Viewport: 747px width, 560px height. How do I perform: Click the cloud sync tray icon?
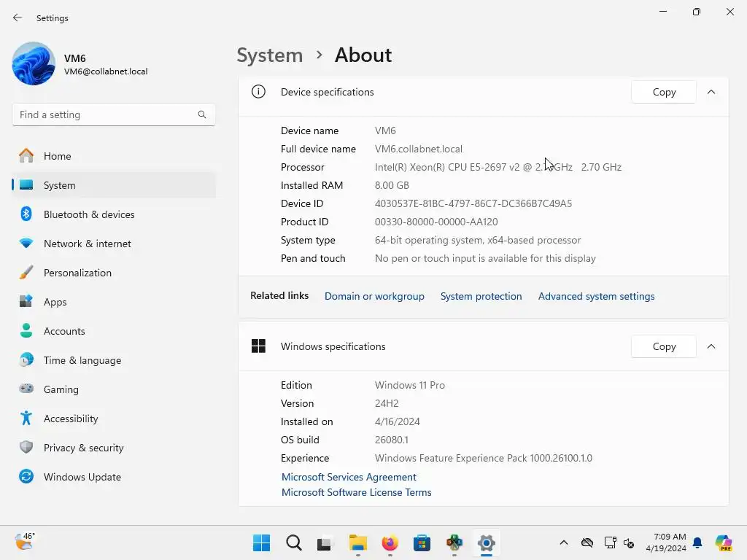tap(587, 542)
